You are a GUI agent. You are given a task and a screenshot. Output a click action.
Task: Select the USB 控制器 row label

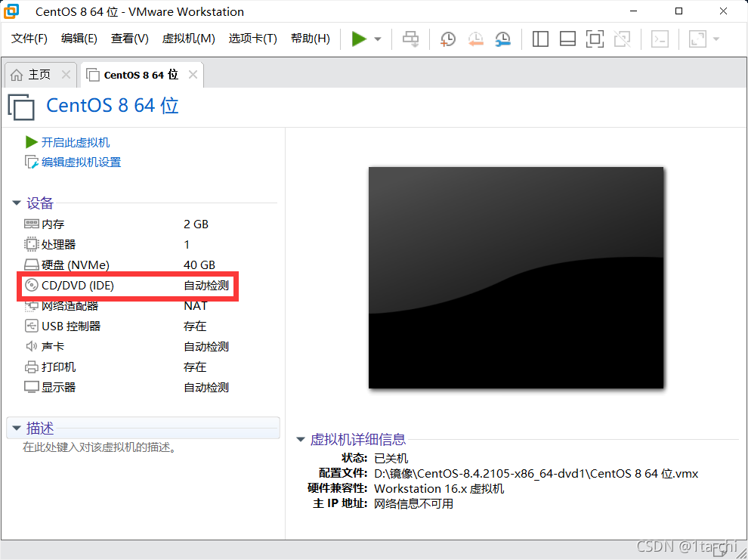pos(71,326)
